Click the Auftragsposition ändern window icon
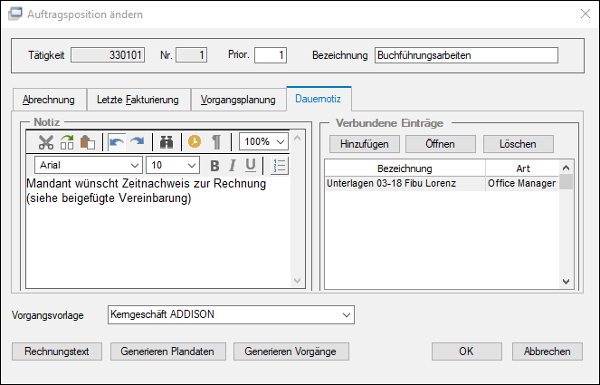This screenshot has width=600, height=385. (x=15, y=14)
